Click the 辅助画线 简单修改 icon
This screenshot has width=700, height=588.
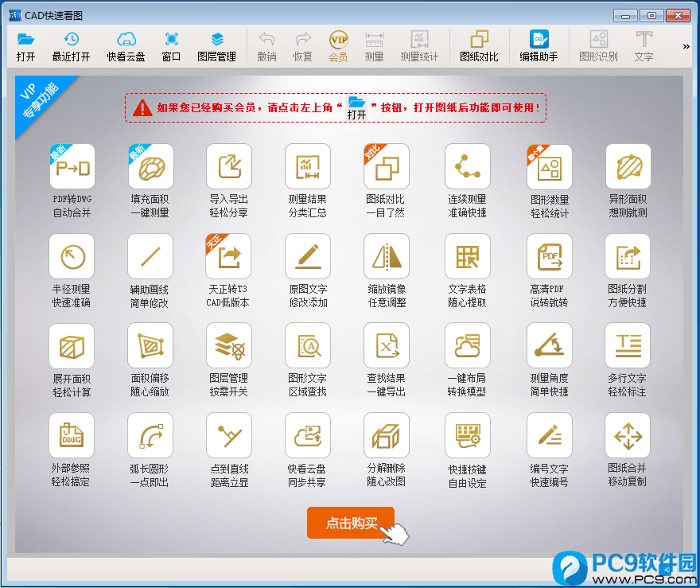[x=150, y=256]
